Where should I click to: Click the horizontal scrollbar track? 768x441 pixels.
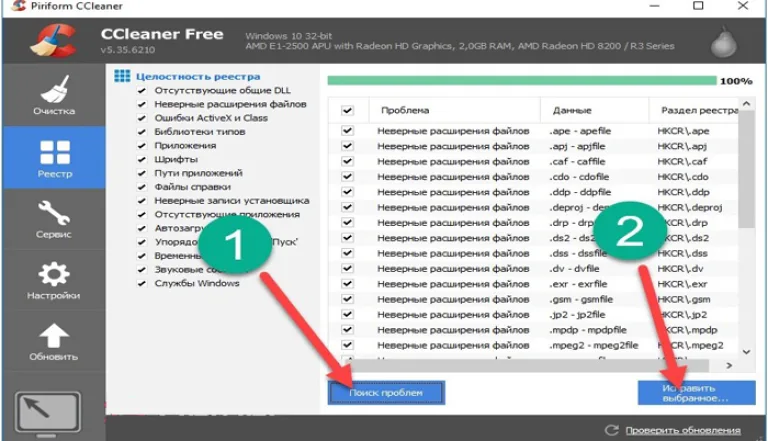click(x=529, y=366)
